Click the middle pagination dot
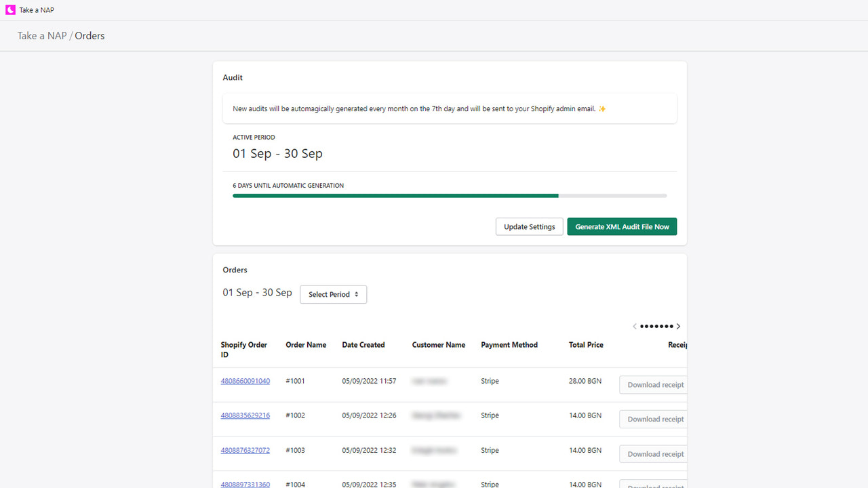Screen dimensions: 868x488 [x=656, y=326]
